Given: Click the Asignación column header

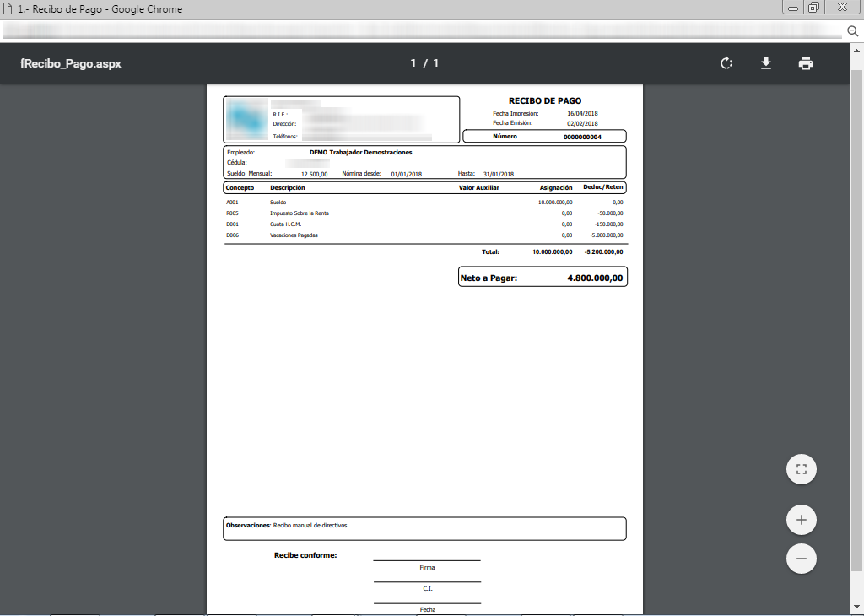Looking at the screenshot, I should click(555, 188).
